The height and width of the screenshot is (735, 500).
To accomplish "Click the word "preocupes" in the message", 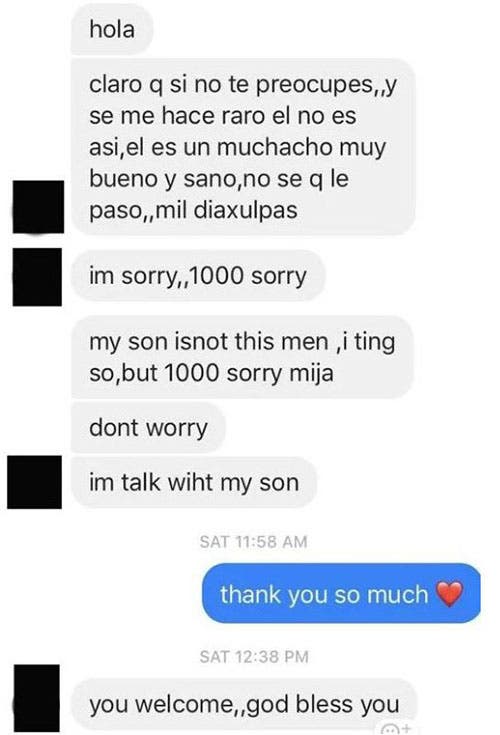I will pos(314,86).
